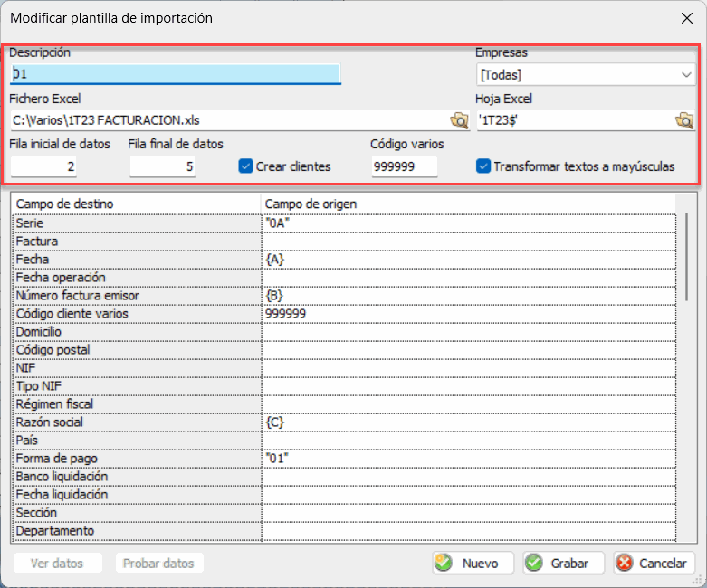Click the table's vertical scrollbar
707x588 pixels.
pos(687,257)
